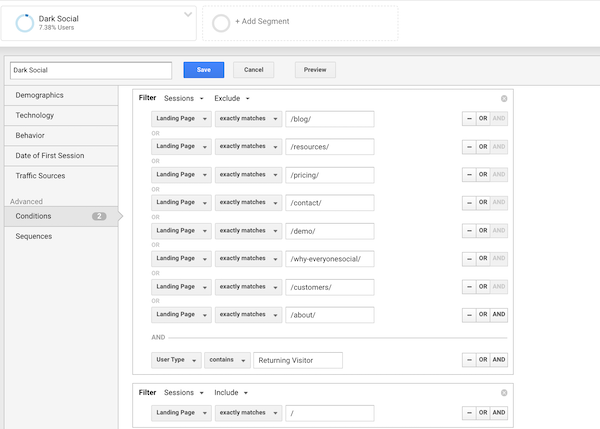The width and height of the screenshot is (600, 429).
Task: Remove the /customers/ condition with minus button
Action: tap(469, 287)
